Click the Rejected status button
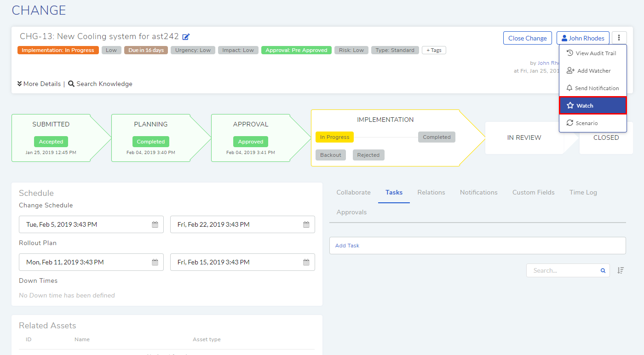The height and width of the screenshot is (355, 644). coord(368,155)
